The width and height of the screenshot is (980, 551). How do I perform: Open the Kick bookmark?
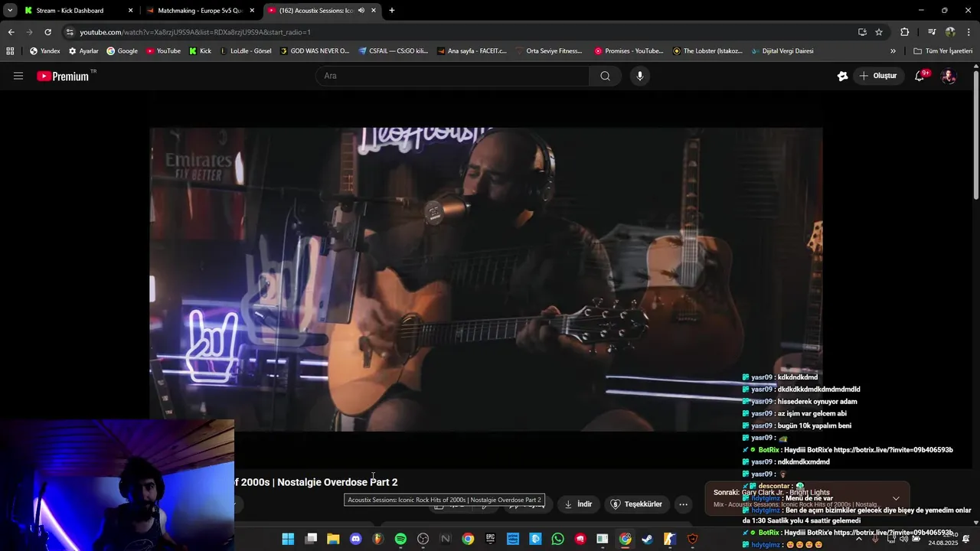click(x=200, y=51)
